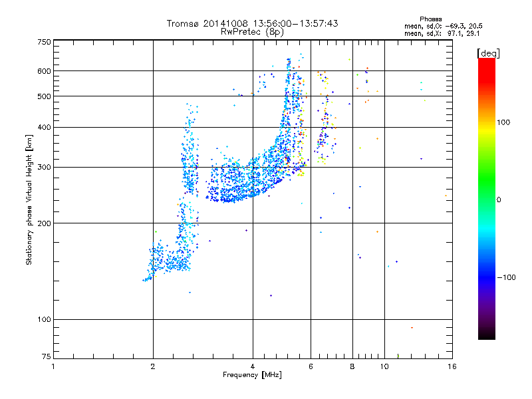Screen dimensions: 532x399
Task: Click y-axis tick label '300'
Action: point(45,168)
